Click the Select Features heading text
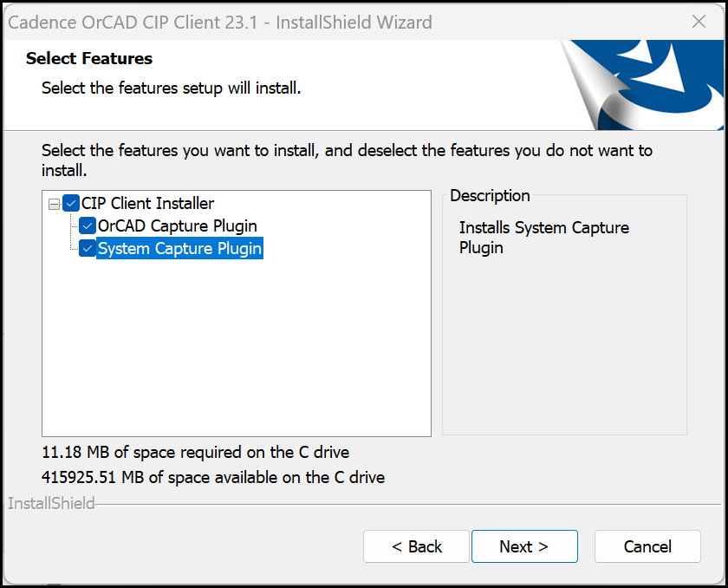The width and height of the screenshot is (728, 588). (88, 58)
